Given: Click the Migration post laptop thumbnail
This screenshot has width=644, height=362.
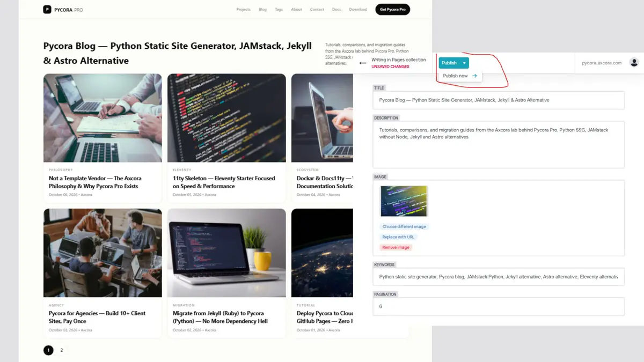Looking at the screenshot, I should [x=226, y=253].
